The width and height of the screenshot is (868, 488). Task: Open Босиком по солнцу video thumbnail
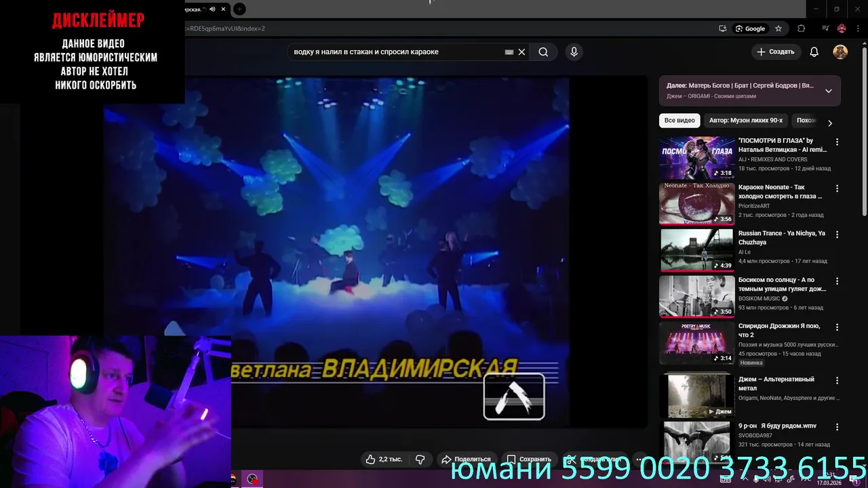point(696,296)
